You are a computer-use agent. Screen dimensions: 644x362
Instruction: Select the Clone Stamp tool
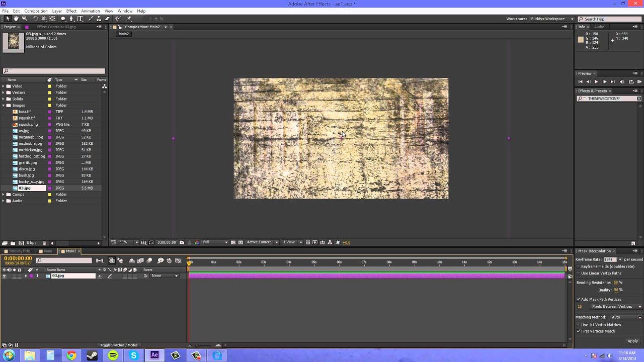coord(99,19)
